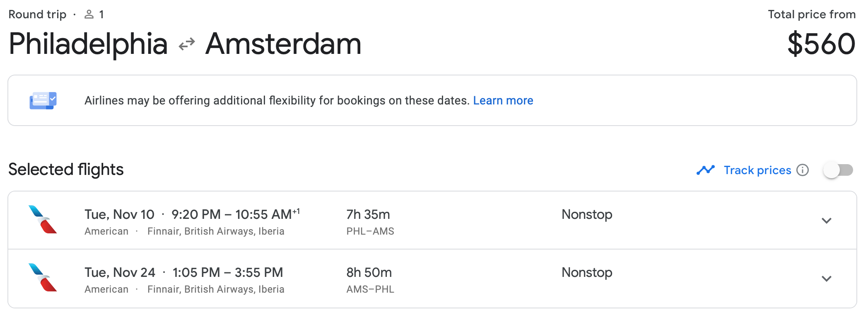This screenshot has height=320, width=868.
Task: Click the passenger person icon
Action: [x=88, y=14]
